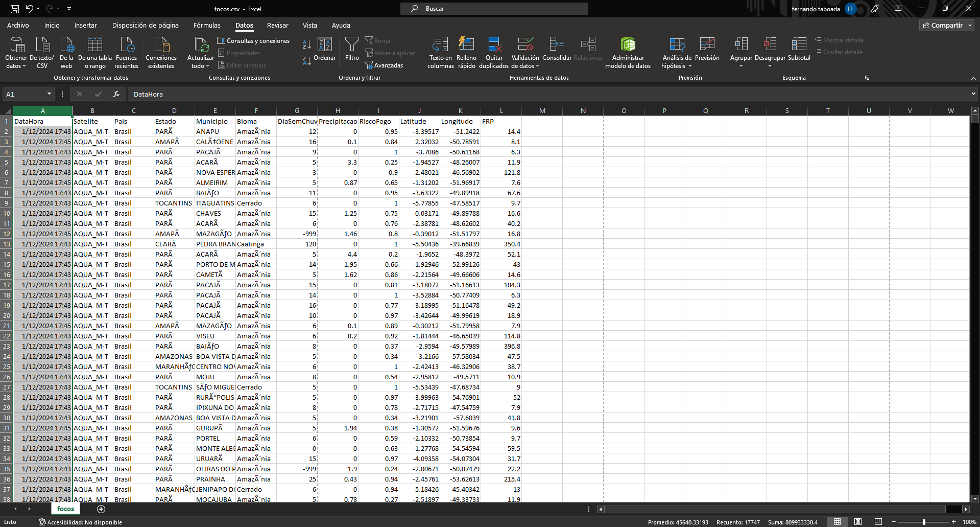Click the Consolidar icon
980x527 pixels.
556,45
